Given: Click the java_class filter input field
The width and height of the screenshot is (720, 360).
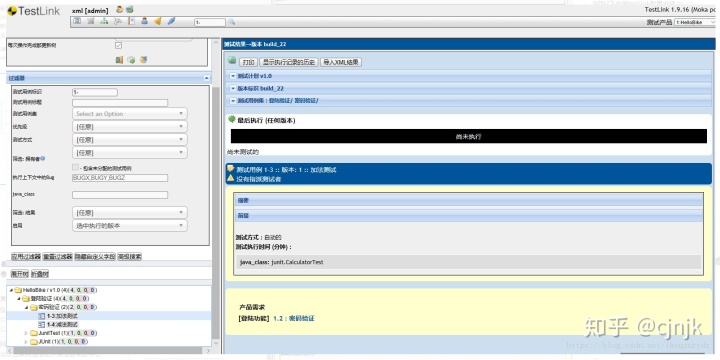Looking at the screenshot, I should (x=120, y=195).
